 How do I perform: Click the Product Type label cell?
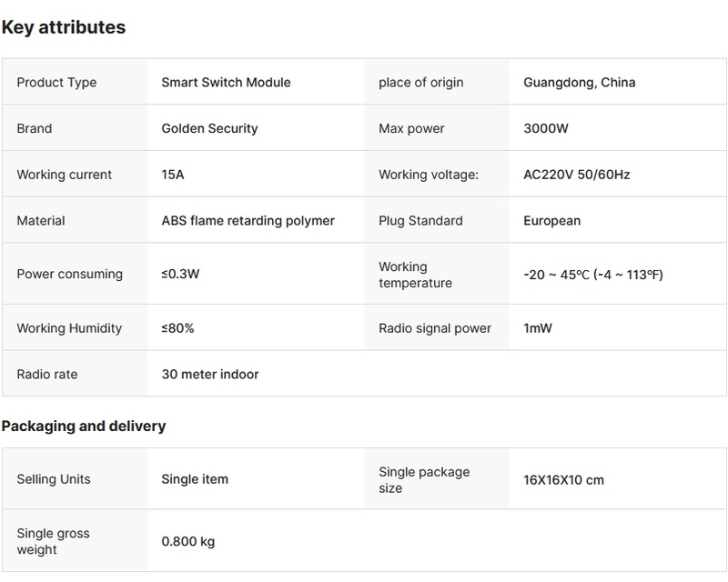56,83
